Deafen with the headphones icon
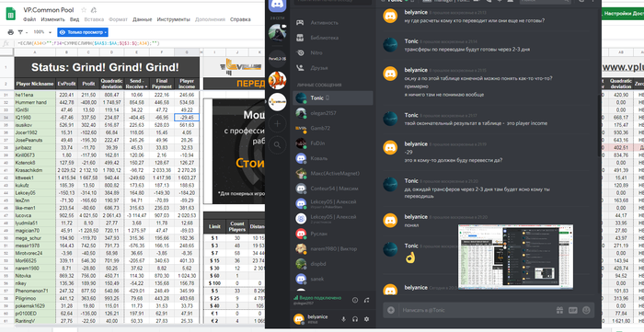This screenshot has width=644, height=332. (355, 319)
